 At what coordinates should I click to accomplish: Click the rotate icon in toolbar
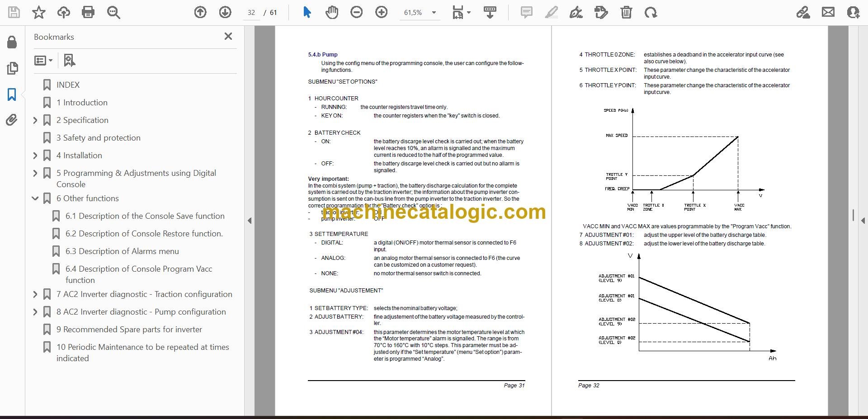click(651, 12)
